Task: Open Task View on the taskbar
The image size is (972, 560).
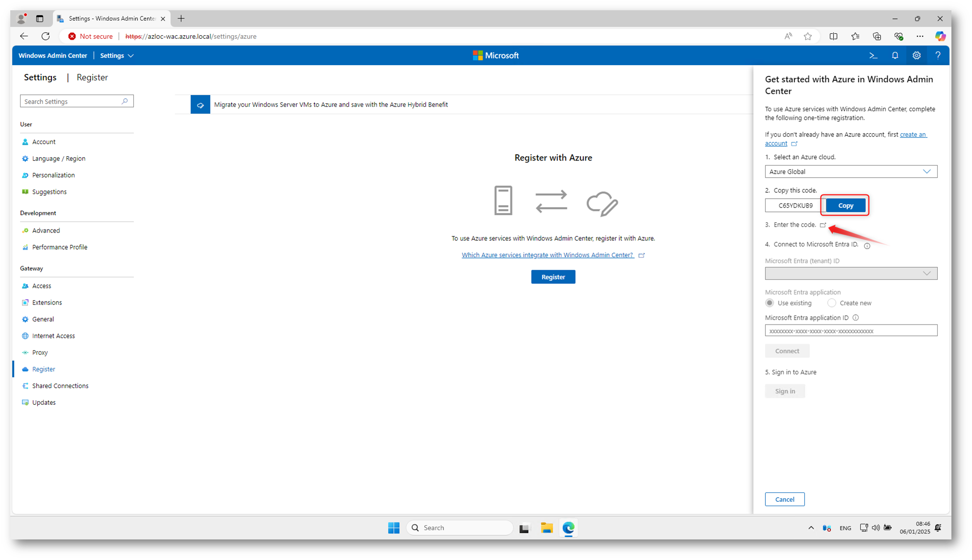Action: (524, 528)
